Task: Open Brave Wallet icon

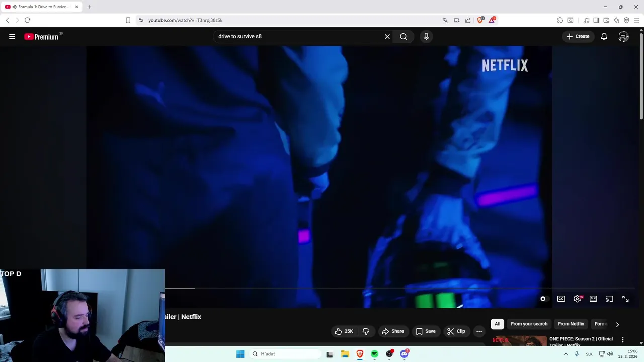Action: 606,20
